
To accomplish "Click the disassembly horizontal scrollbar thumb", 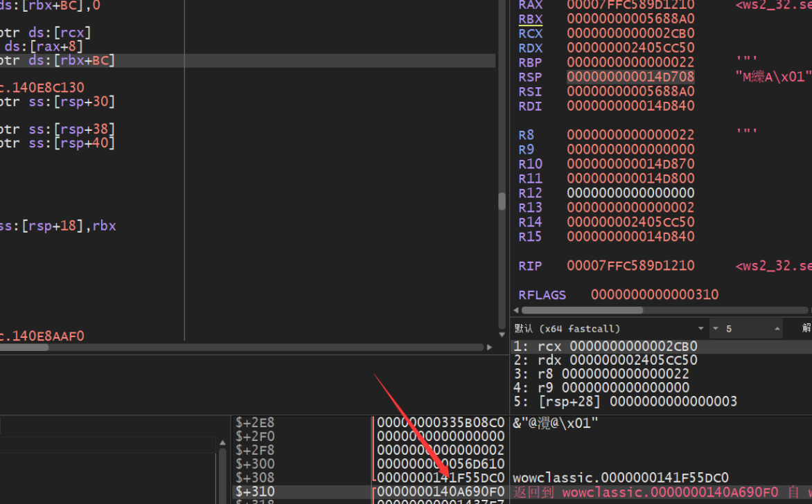I will 24,348.
